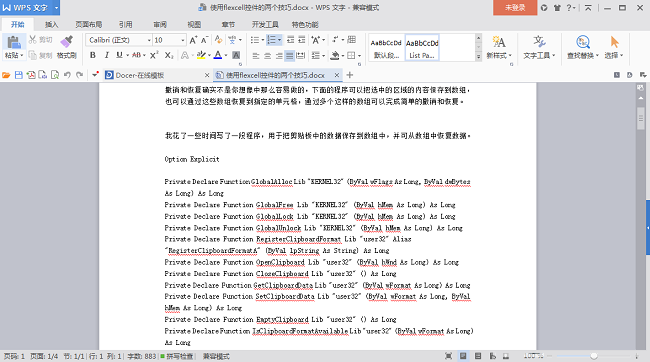
Task: Click the Find and Replace magnifier icon
Action: [583, 42]
